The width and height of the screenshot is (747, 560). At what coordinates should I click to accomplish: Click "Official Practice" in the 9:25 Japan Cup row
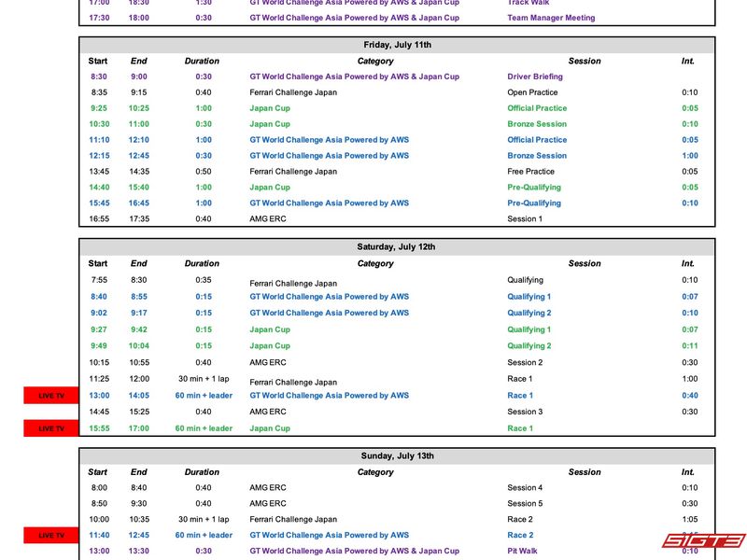pos(537,108)
